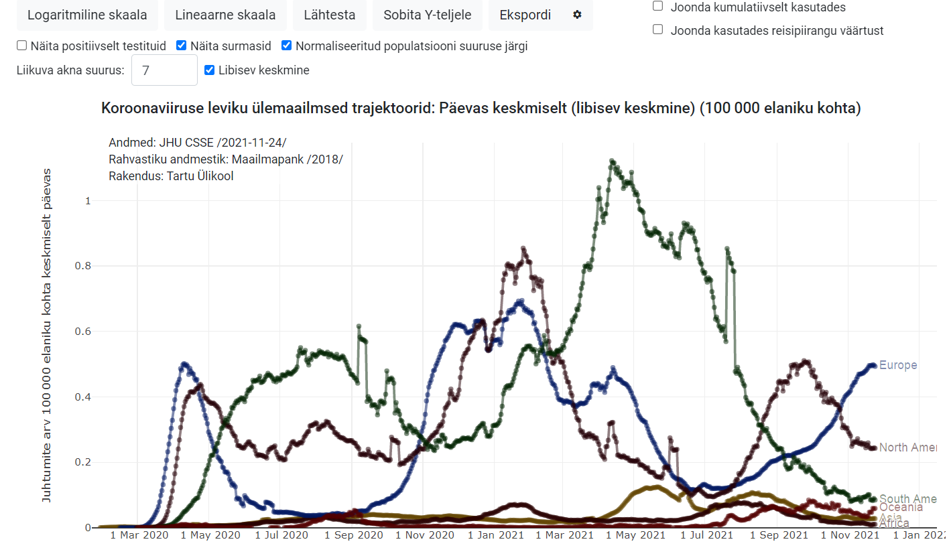Click the Europe line label
This screenshot has height=560, width=949.
pos(898,365)
